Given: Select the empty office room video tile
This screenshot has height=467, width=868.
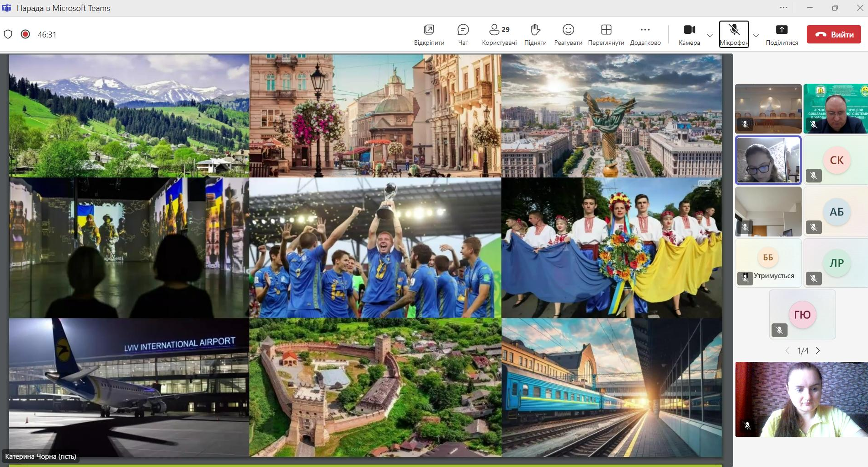Looking at the screenshot, I should (x=768, y=212).
